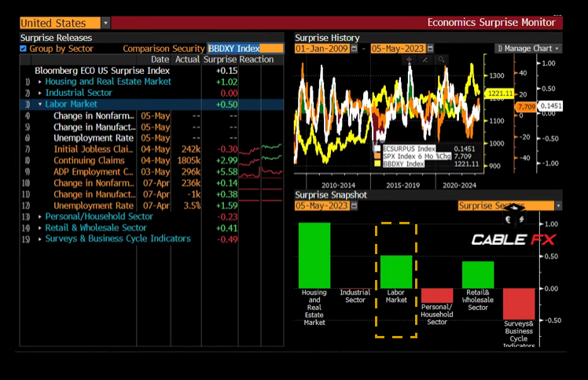Open Unemployment Rate row dated 07-Apr
The width and height of the screenshot is (588, 380).
coord(152,205)
